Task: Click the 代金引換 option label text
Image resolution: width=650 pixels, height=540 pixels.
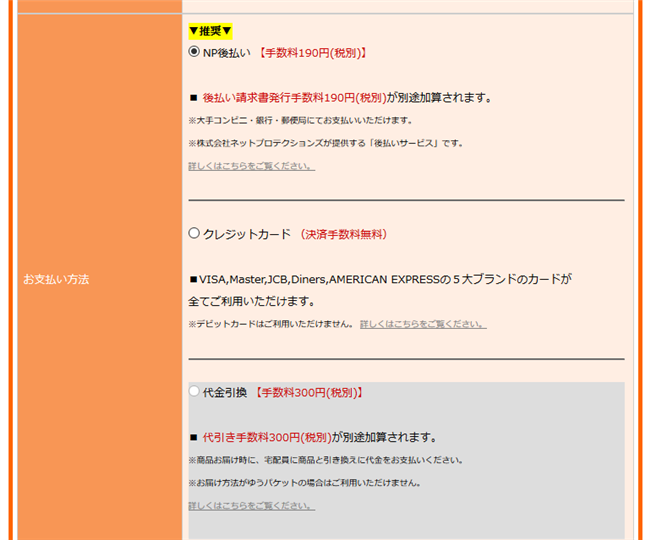Action: click(224, 393)
